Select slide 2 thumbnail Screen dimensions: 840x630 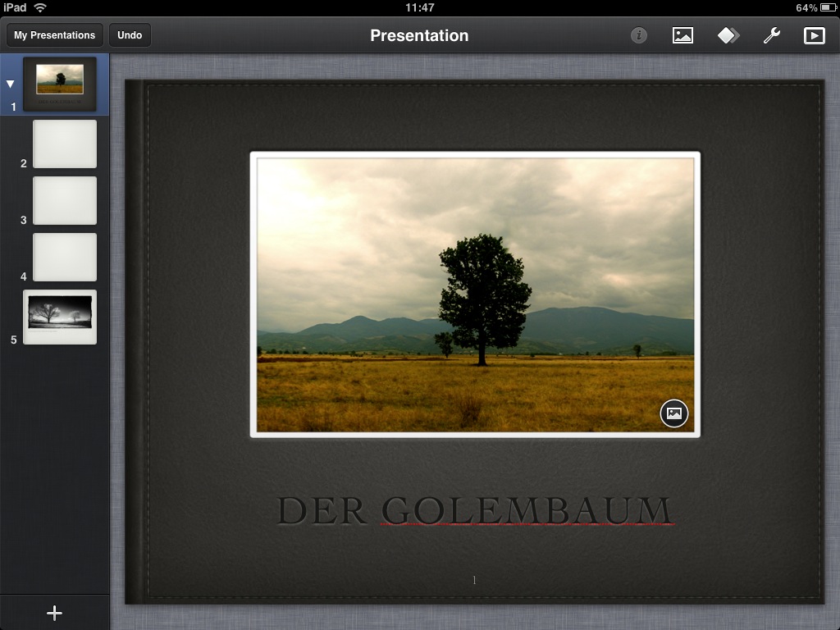65,144
